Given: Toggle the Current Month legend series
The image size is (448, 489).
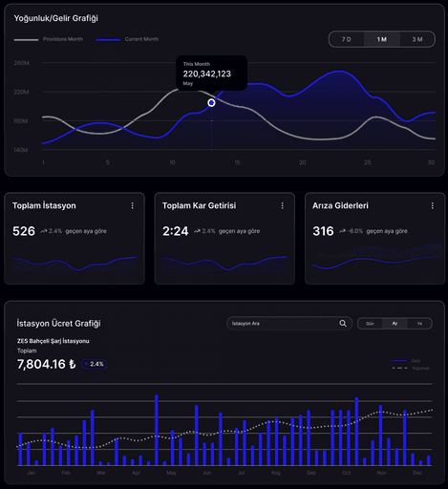Looking at the screenshot, I should coord(127,39).
